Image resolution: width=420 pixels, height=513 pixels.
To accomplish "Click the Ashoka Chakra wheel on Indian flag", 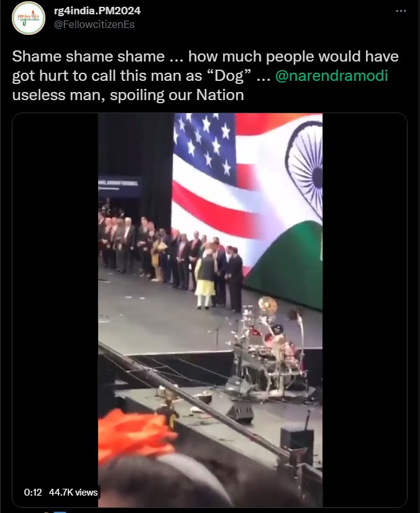I will click(304, 170).
